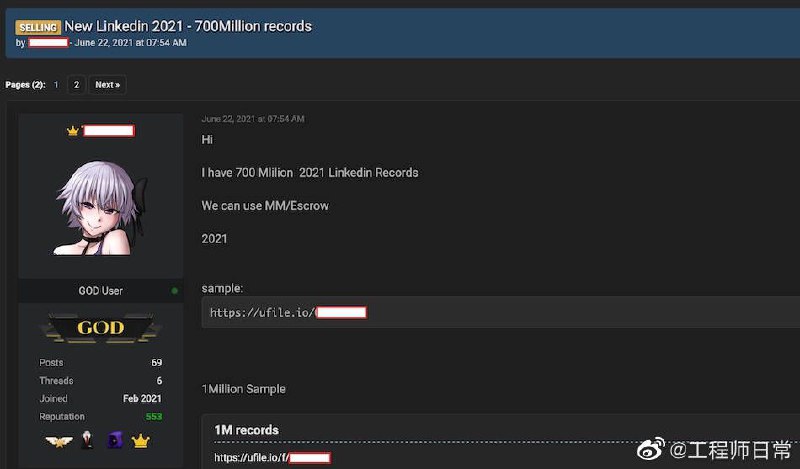Select page 1 in pagination
The width and height of the screenshot is (800, 469).
pos(56,85)
